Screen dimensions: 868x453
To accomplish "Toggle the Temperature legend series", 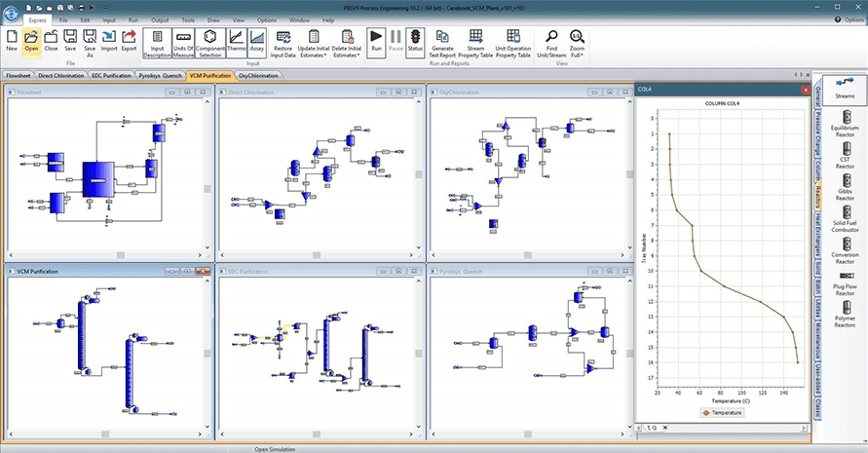I will point(723,412).
